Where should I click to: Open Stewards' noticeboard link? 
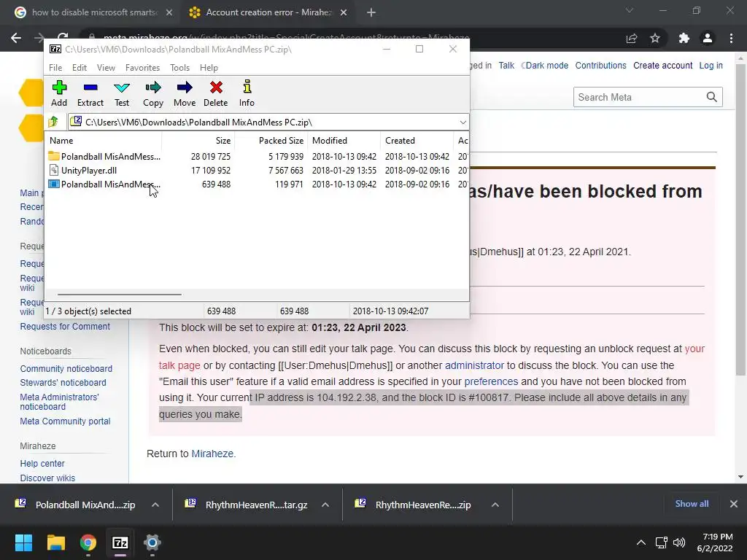pyautogui.click(x=63, y=382)
